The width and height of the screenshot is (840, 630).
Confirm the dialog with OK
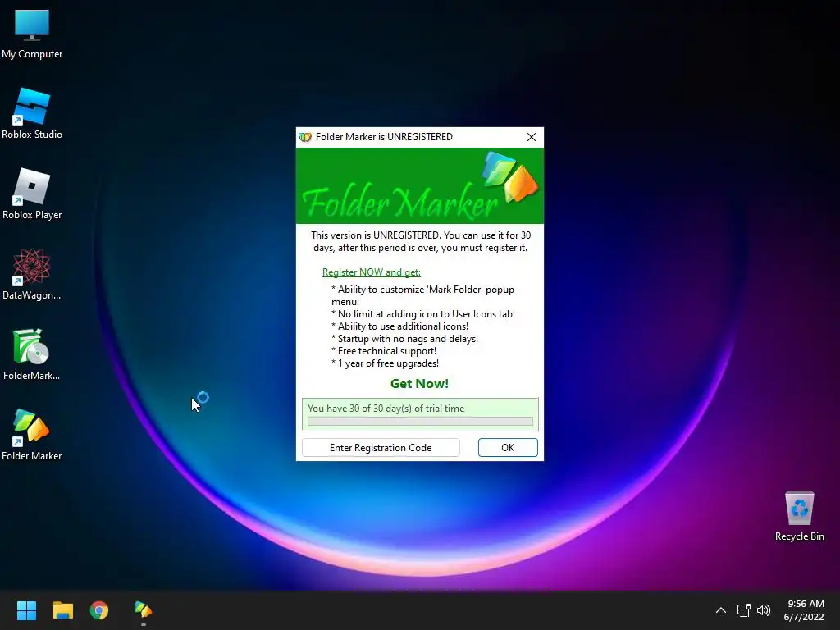(508, 448)
